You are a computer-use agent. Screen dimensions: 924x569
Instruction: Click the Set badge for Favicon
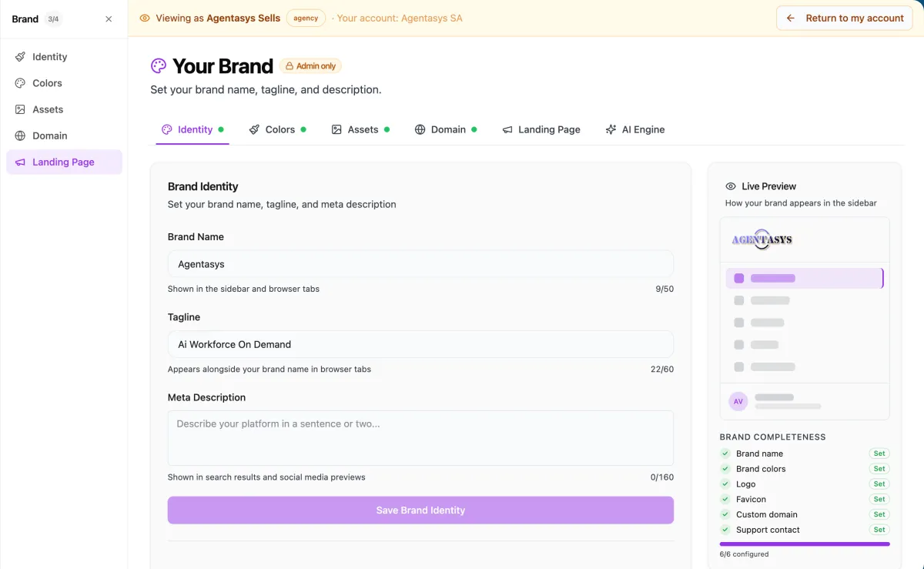point(879,499)
